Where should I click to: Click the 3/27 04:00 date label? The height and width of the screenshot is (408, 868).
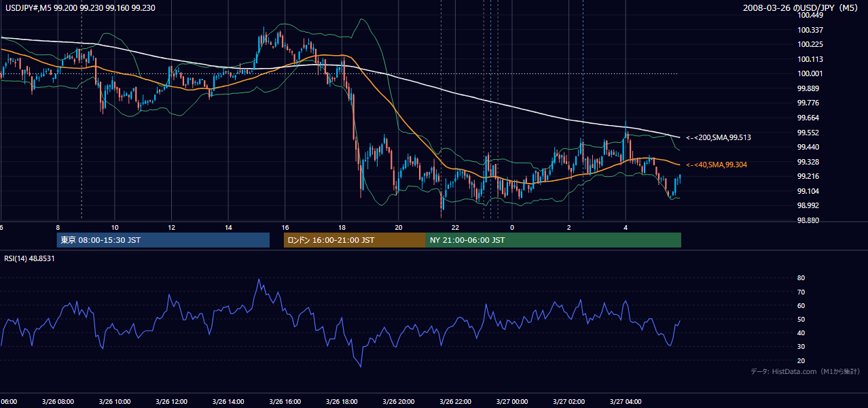tap(625, 401)
